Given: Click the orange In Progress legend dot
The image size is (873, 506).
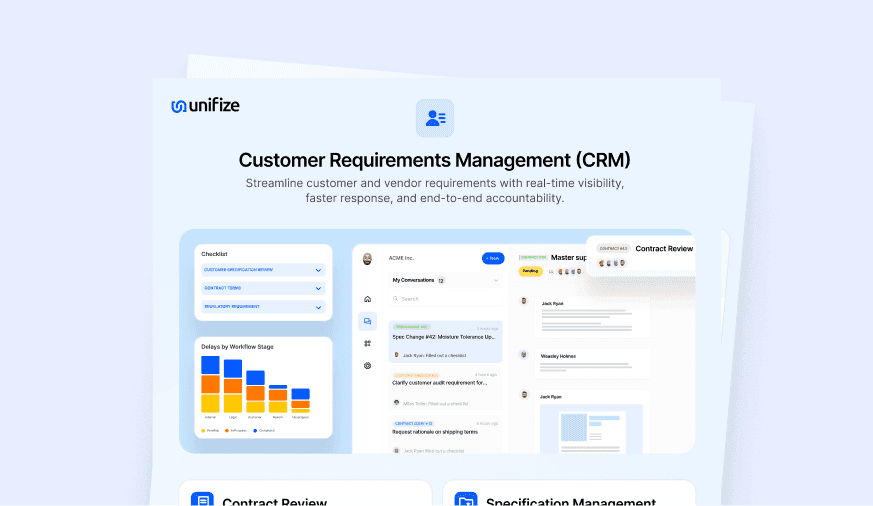Looking at the screenshot, I should [x=227, y=431].
